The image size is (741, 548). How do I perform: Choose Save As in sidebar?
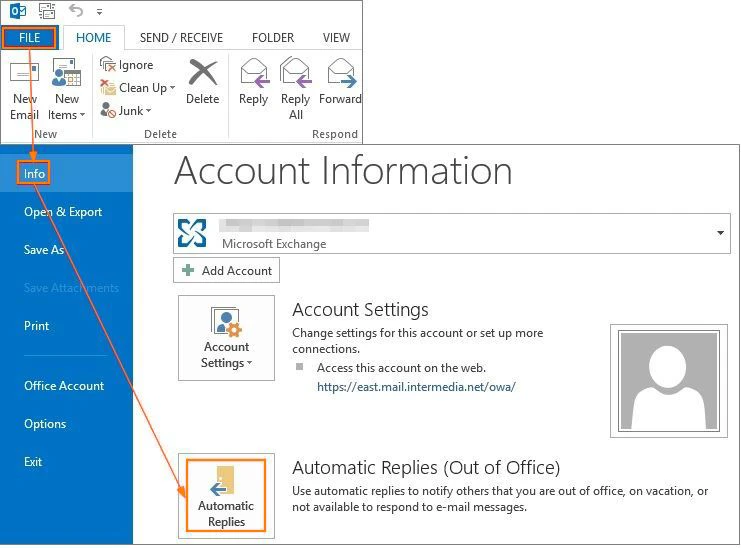pyautogui.click(x=43, y=249)
